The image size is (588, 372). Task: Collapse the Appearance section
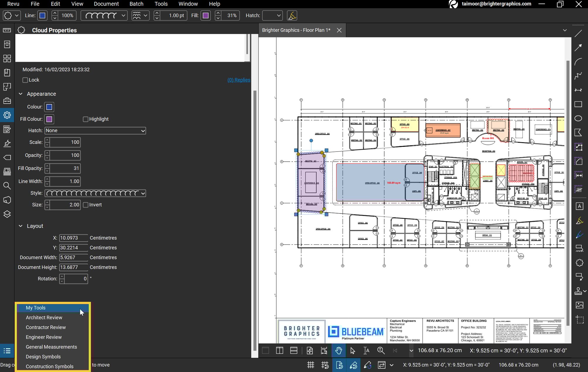(x=20, y=94)
